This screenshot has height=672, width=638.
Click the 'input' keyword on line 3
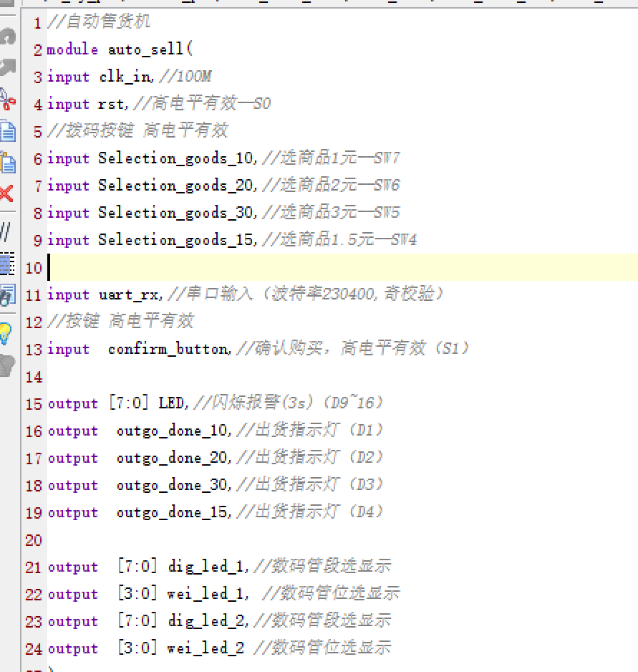[68, 77]
